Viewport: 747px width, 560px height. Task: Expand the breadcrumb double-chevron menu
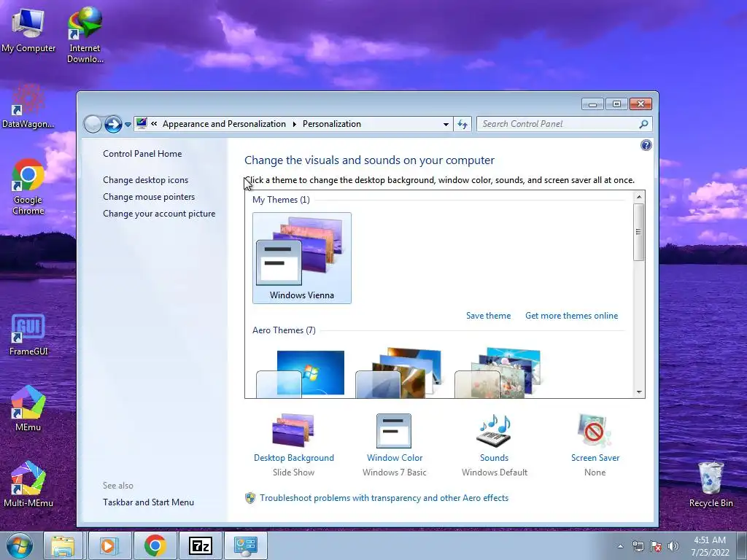(154, 124)
